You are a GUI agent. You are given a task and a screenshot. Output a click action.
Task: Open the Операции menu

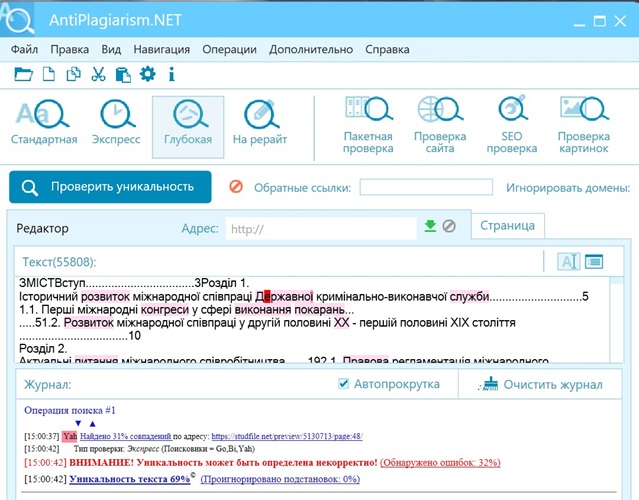tap(229, 49)
